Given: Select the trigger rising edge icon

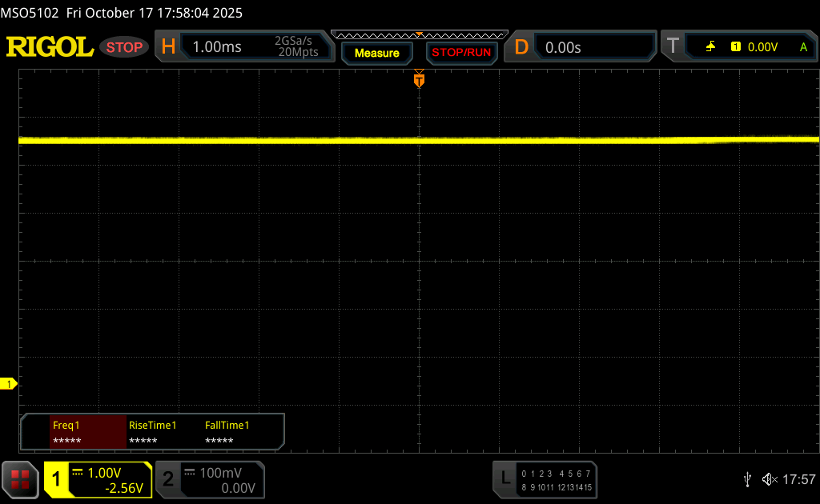Looking at the screenshot, I should coord(710,47).
